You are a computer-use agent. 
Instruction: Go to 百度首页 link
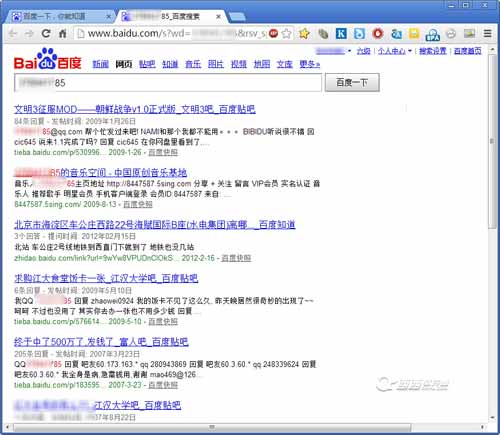coord(468,51)
